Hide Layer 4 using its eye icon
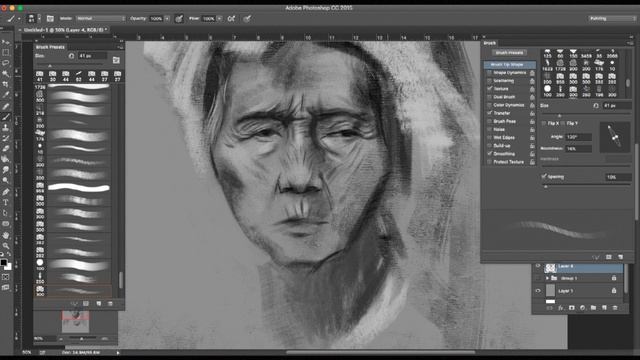The width and height of the screenshot is (640, 360). click(x=538, y=267)
